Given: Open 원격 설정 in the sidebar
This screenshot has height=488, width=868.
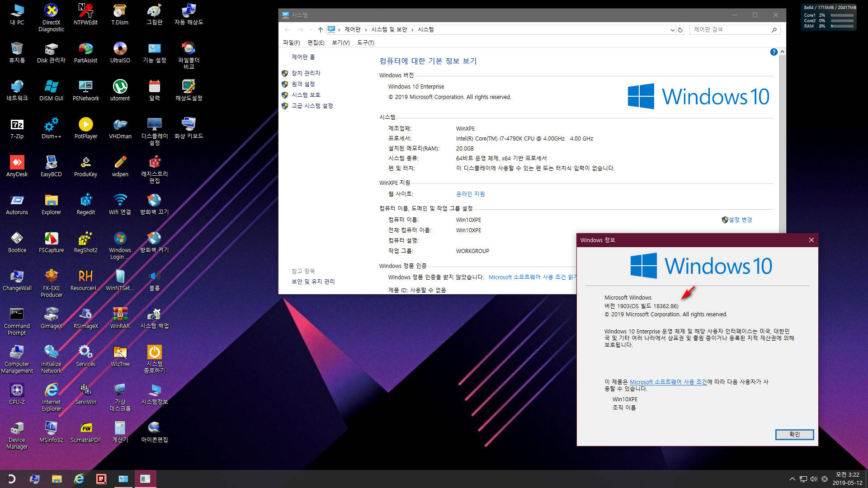Looking at the screenshot, I should pos(303,84).
